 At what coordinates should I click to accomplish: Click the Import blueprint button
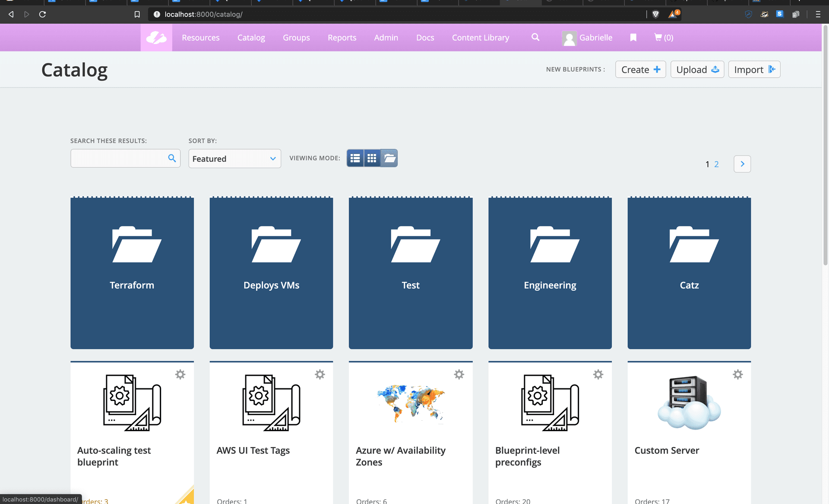coord(754,69)
